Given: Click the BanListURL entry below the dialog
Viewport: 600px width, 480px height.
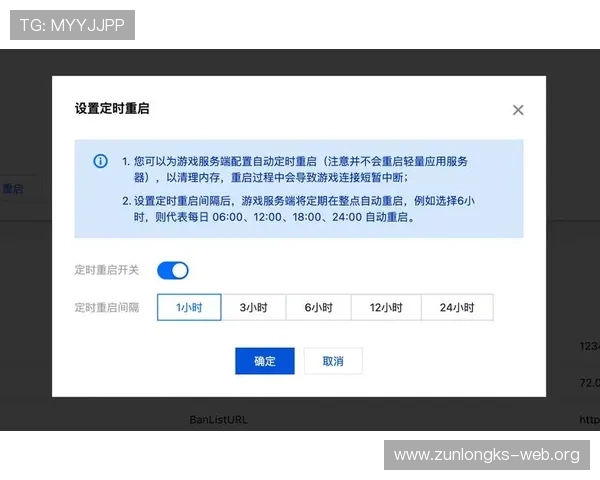Looking at the screenshot, I should tap(218, 419).
